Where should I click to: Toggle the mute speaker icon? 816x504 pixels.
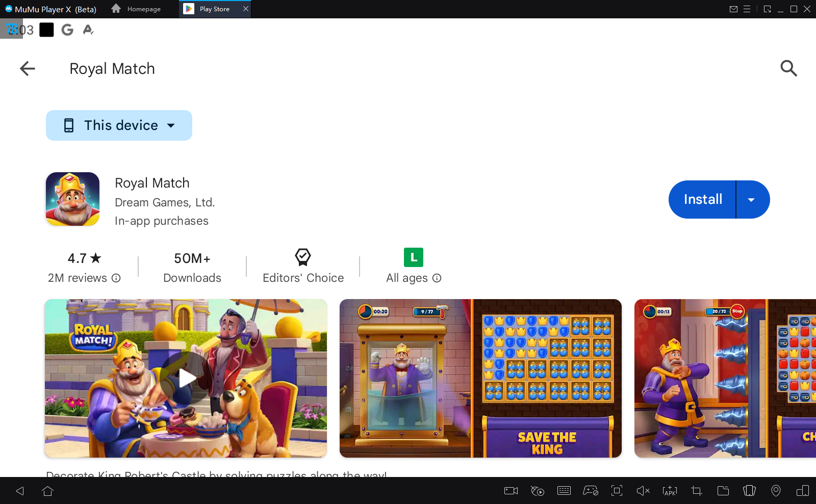click(x=644, y=491)
